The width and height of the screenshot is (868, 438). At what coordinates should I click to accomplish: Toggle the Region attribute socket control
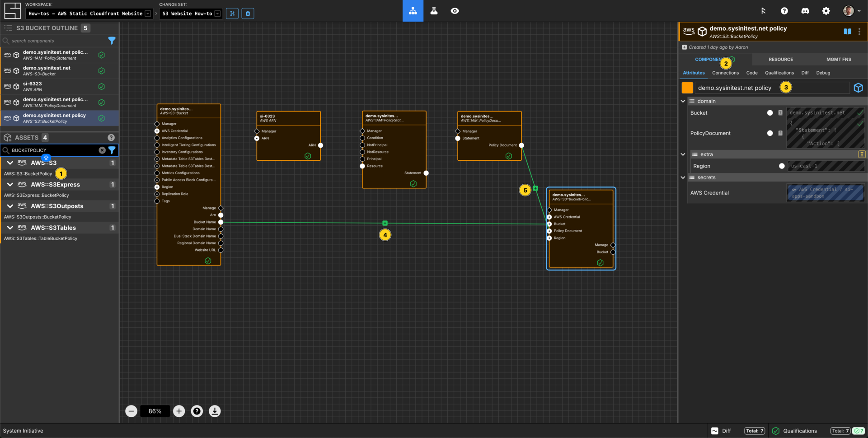click(782, 166)
